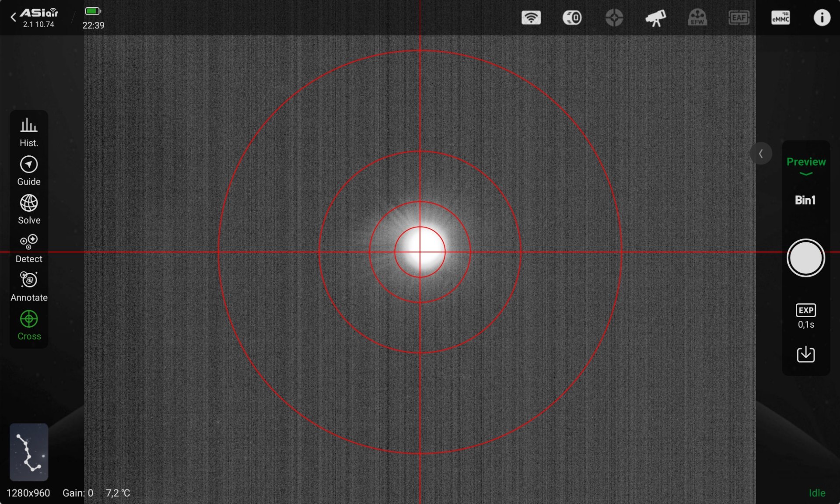
Task: Go back using the top-left arrow
Action: click(x=13, y=17)
